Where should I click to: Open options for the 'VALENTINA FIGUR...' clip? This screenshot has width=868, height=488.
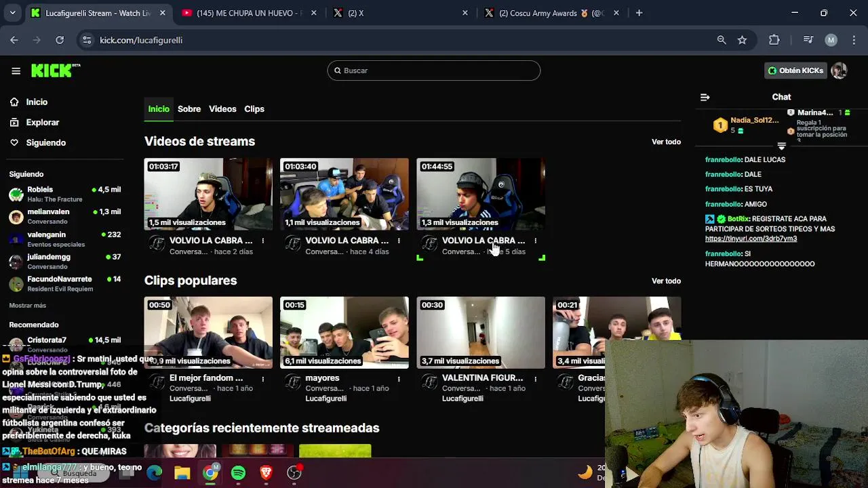coord(535,379)
